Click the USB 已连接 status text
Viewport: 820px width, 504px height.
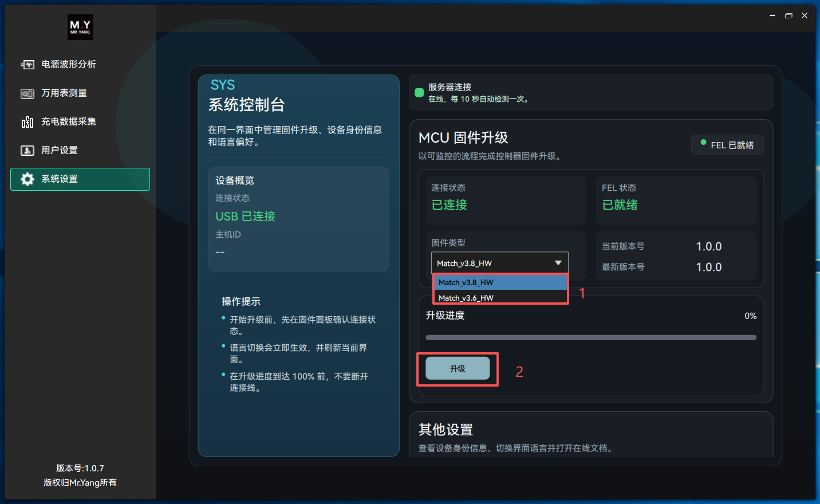tap(245, 216)
